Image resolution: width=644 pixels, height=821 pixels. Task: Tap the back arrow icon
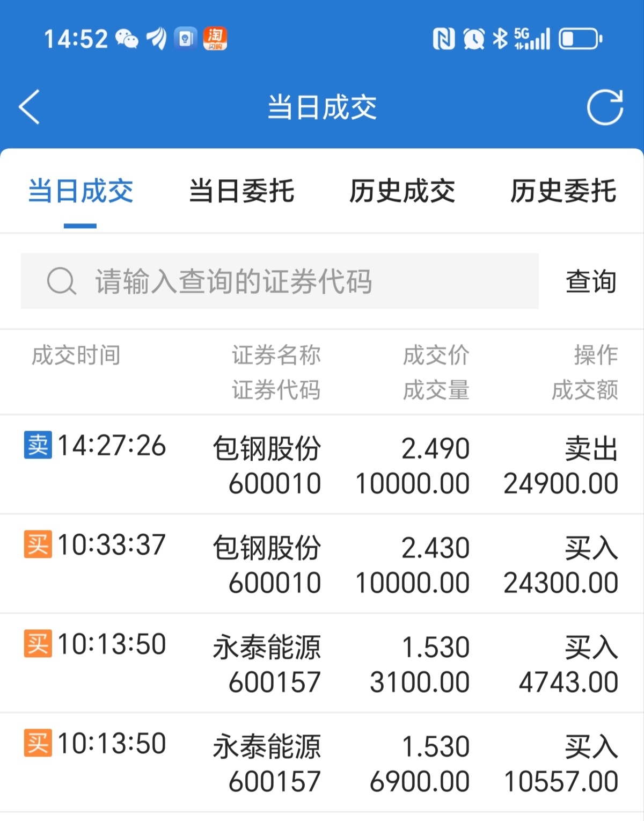click(x=30, y=107)
